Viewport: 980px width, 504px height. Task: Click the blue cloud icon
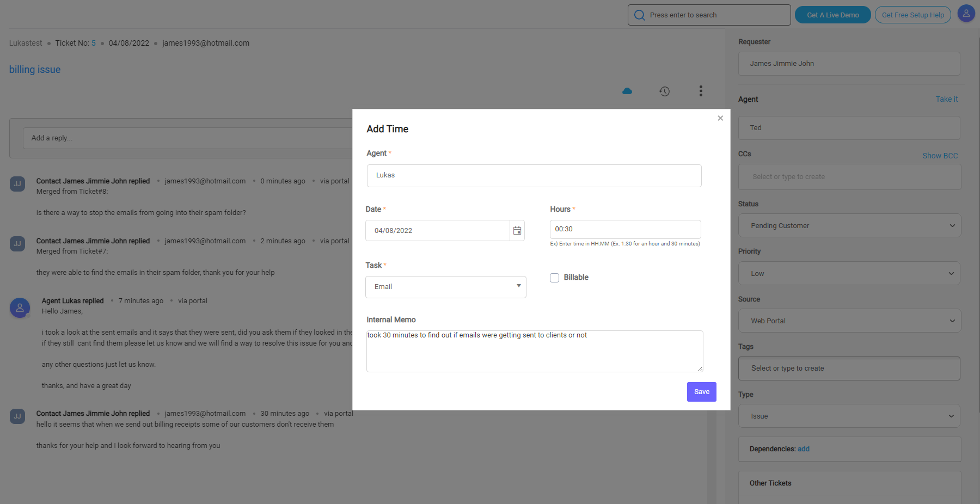(627, 91)
